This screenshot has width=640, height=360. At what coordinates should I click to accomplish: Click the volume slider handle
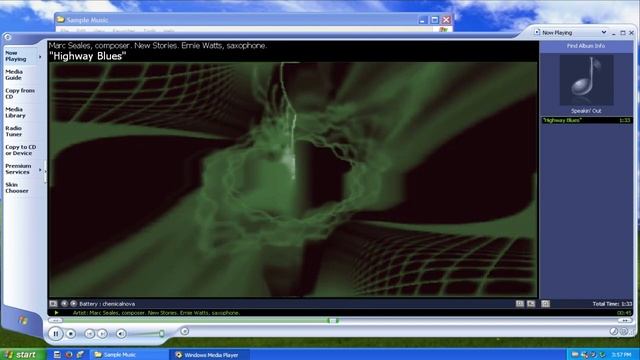[162, 333]
